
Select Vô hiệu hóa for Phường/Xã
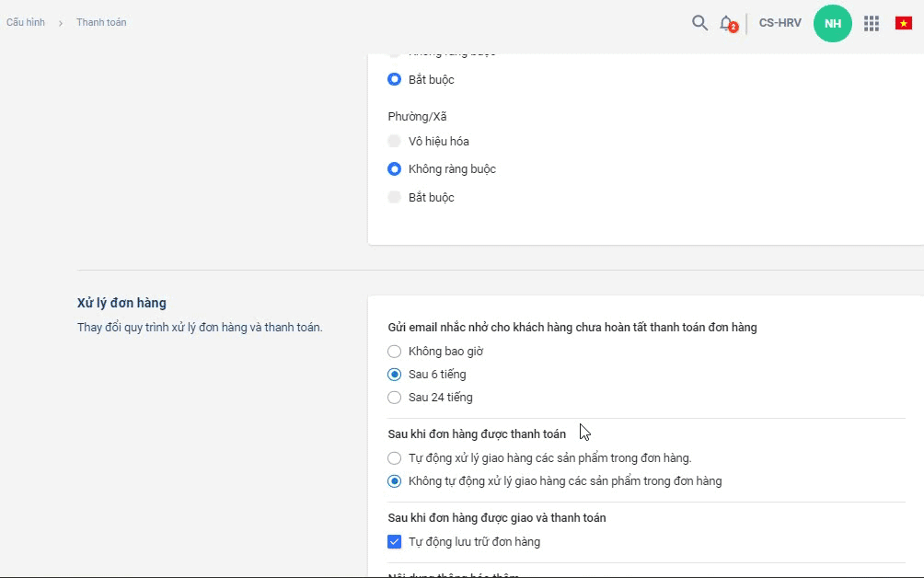coord(395,141)
